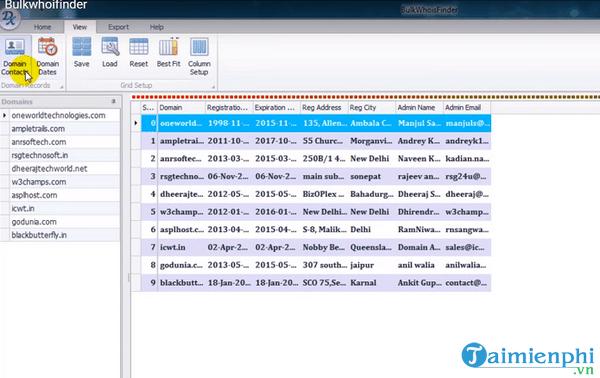Click grid cell 'ampletrai...' in row 1
This screenshot has width=600, height=378.
point(181,141)
